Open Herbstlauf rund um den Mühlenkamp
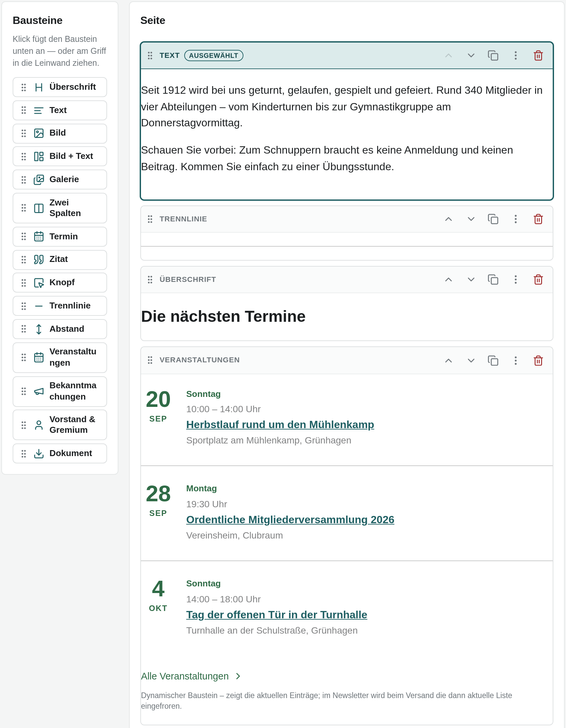Image resolution: width=566 pixels, height=728 pixels. point(280,425)
